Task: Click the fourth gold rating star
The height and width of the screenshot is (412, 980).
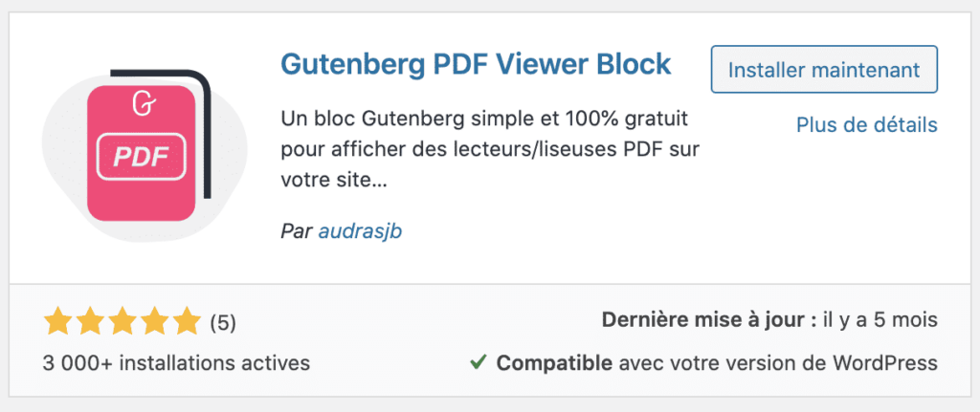Action: click(x=154, y=321)
